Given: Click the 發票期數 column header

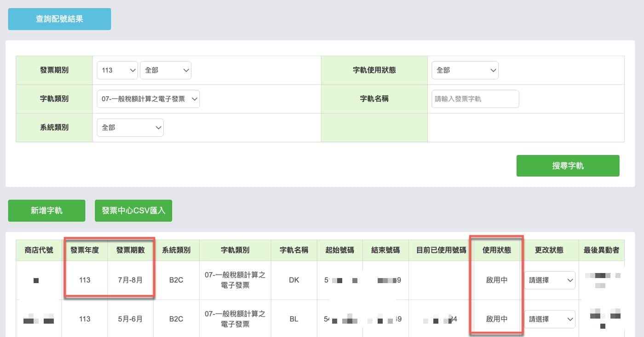Looking at the screenshot, I should point(131,250).
